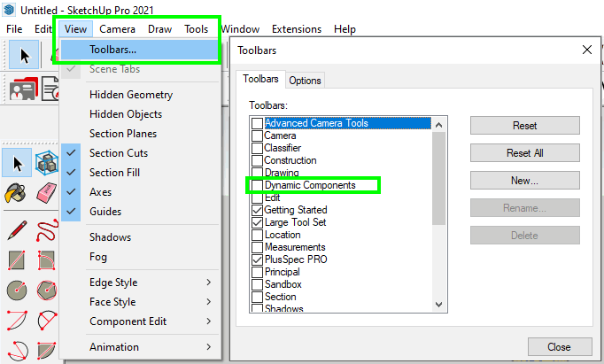This screenshot has width=604, height=364.
Task: Open the Extensions menu
Action: [x=297, y=29]
